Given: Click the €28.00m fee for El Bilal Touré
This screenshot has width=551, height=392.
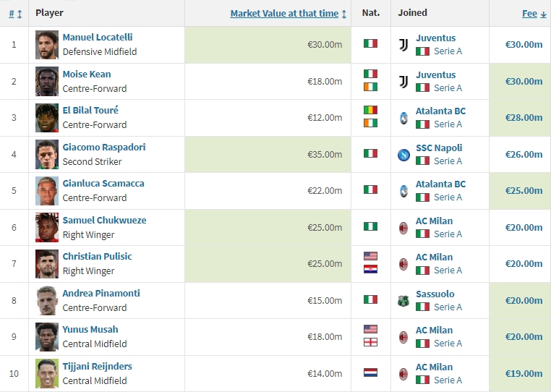Looking at the screenshot, I should (x=524, y=118).
